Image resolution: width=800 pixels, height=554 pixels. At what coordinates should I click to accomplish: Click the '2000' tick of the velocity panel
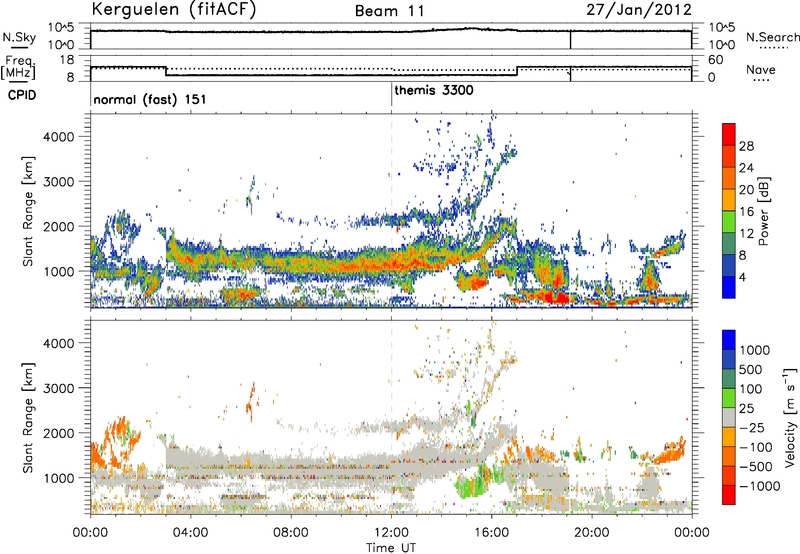click(x=59, y=433)
